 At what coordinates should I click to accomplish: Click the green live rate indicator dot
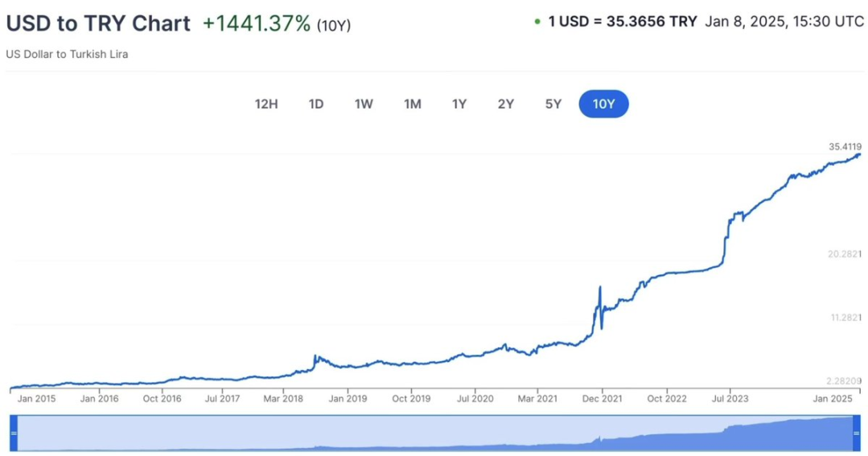(x=537, y=23)
